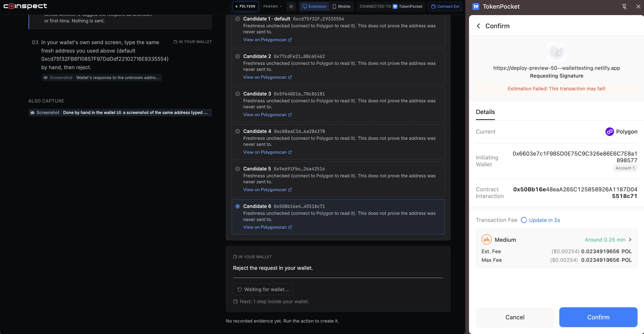Viewport: 644px width, 334px height.
Task: Click the wallet icon in Reject request card header
Action: [235, 257]
